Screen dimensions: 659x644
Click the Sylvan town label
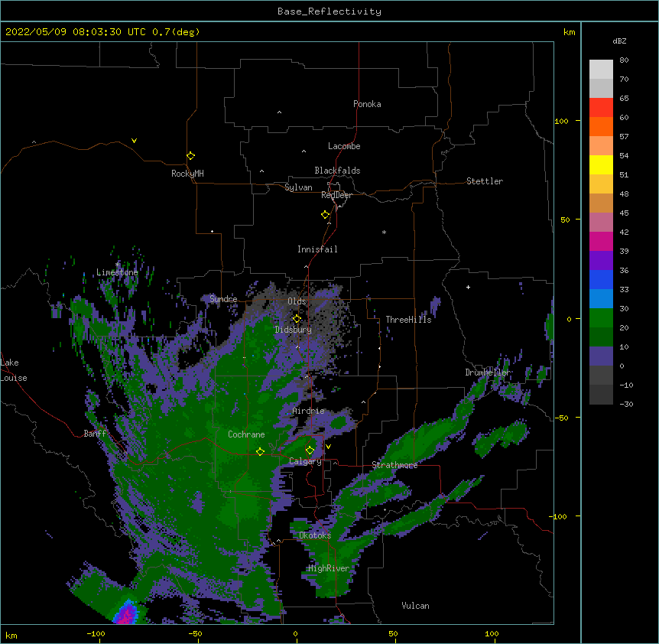pos(298,187)
